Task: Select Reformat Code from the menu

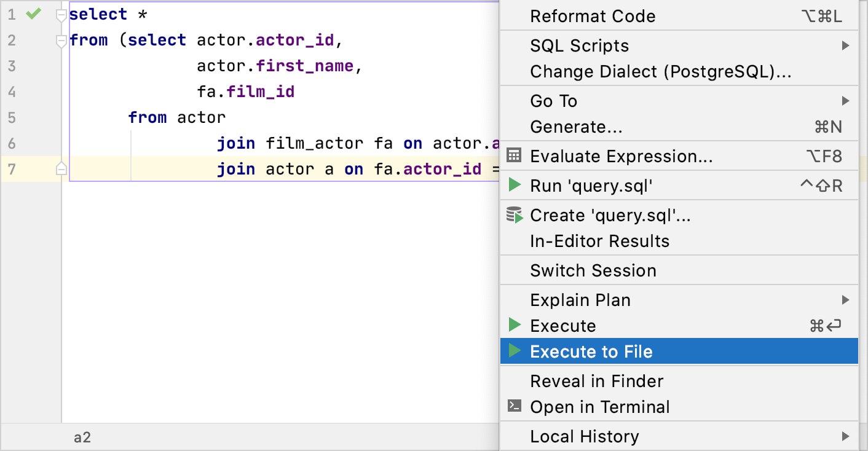Action: click(593, 16)
